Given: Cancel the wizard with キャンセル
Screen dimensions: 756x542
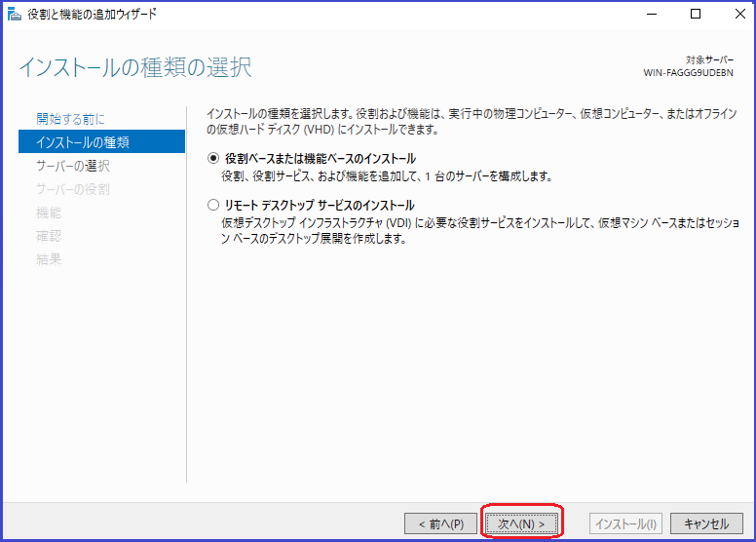Looking at the screenshot, I should (x=706, y=523).
